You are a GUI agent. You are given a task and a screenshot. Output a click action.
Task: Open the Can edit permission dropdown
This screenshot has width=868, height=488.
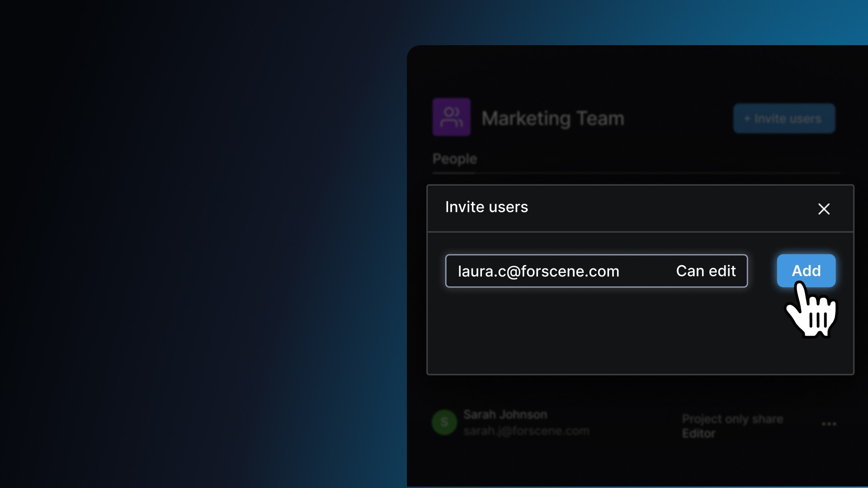click(705, 271)
